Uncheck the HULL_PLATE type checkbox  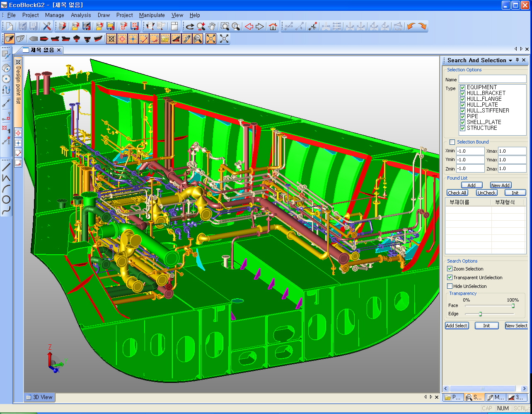[x=462, y=105]
